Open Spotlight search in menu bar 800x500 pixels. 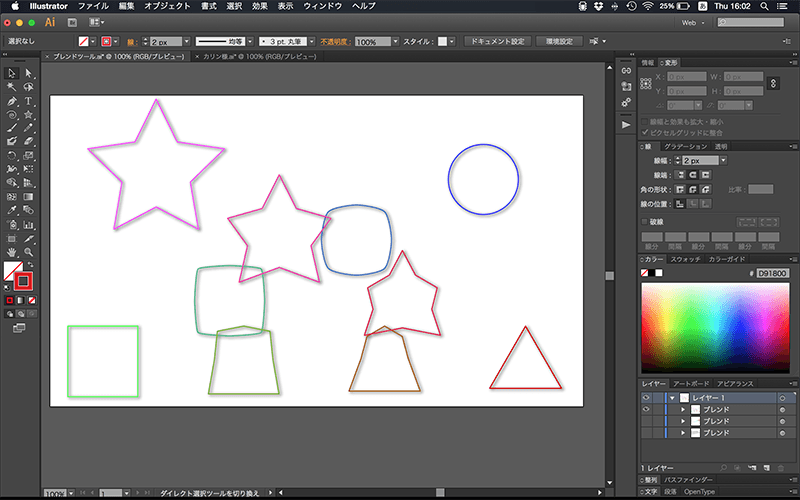coord(764,6)
